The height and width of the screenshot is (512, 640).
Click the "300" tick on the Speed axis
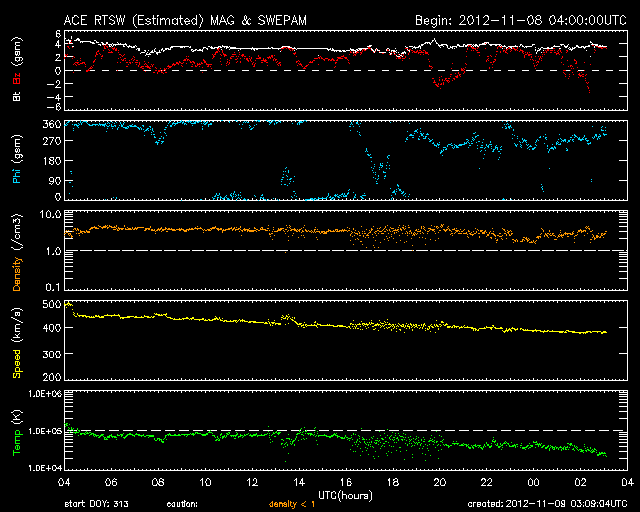click(52, 354)
